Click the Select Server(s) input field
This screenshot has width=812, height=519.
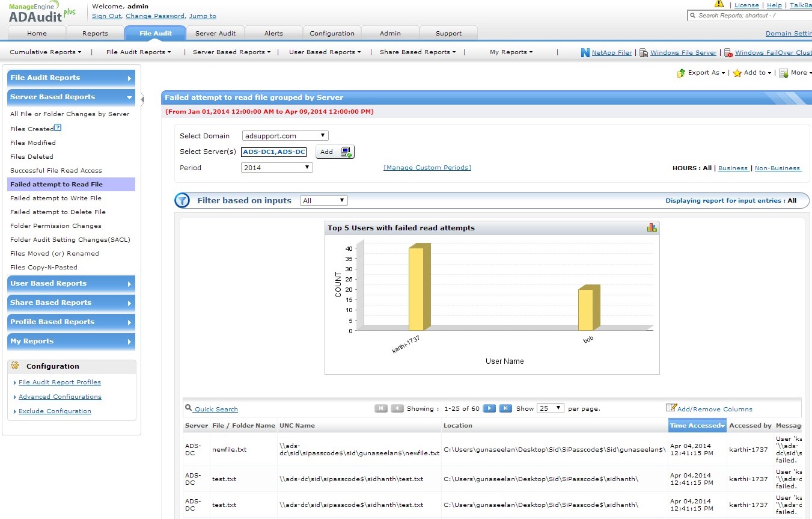(x=273, y=152)
